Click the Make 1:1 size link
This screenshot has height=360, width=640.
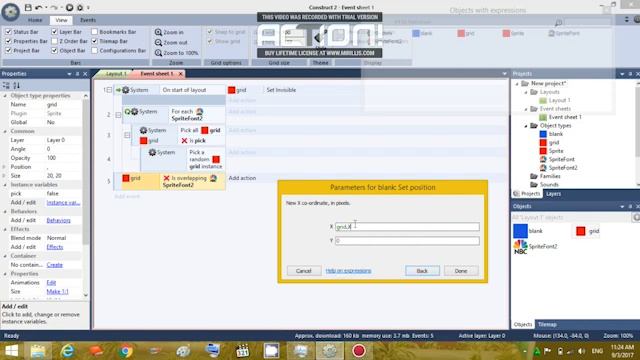58,291
